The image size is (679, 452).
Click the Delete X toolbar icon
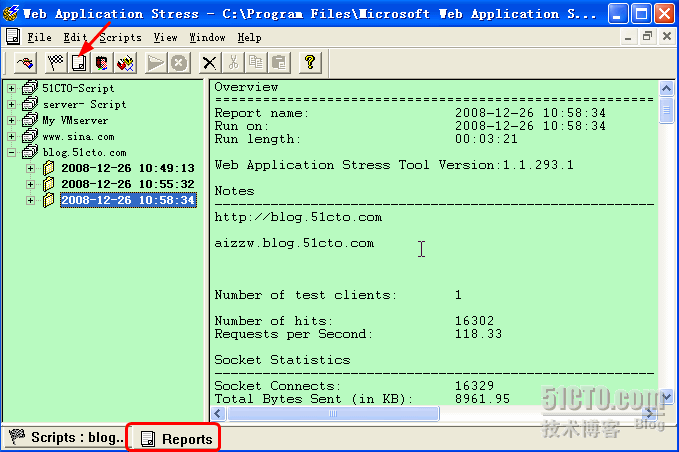click(x=210, y=63)
